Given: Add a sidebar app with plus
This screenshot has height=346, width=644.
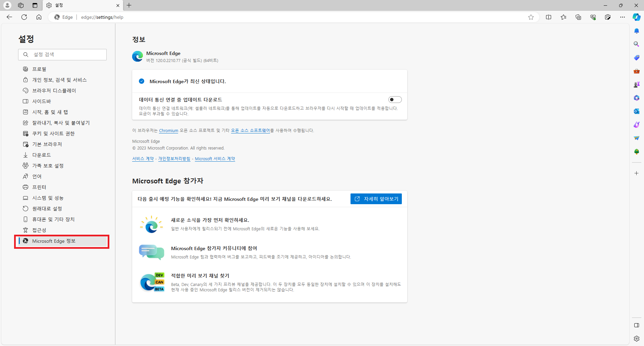Looking at the screenshot, I should [637, 173].
